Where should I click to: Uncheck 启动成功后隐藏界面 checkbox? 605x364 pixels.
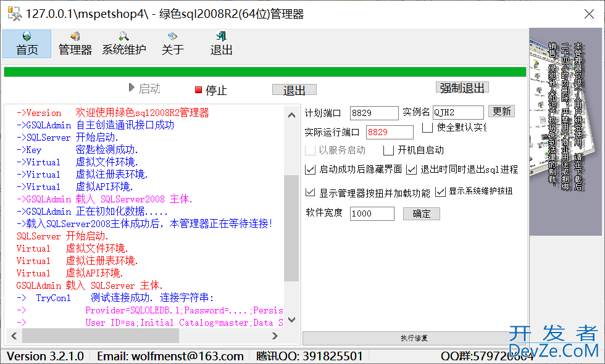coord(310,170)
